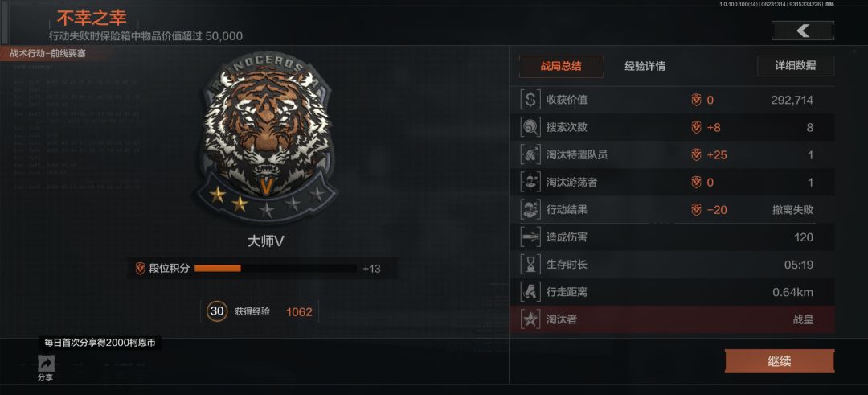
Task: Click the dollar icon beside 收获价值
Action: click(530, 100)
